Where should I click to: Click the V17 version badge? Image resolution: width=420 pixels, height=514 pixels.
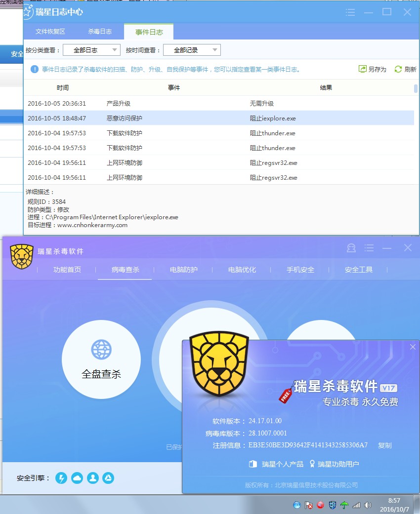tap(389, 388)
